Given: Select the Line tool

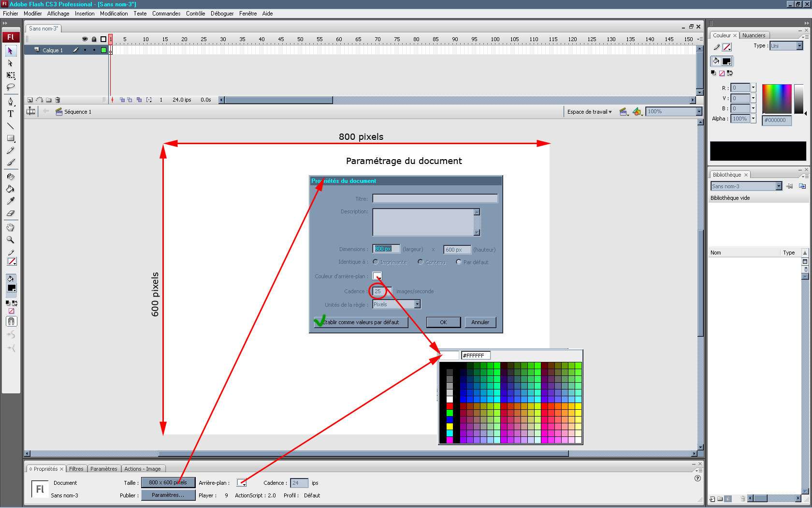Looking at the screenshot, I should coord(11,126).
